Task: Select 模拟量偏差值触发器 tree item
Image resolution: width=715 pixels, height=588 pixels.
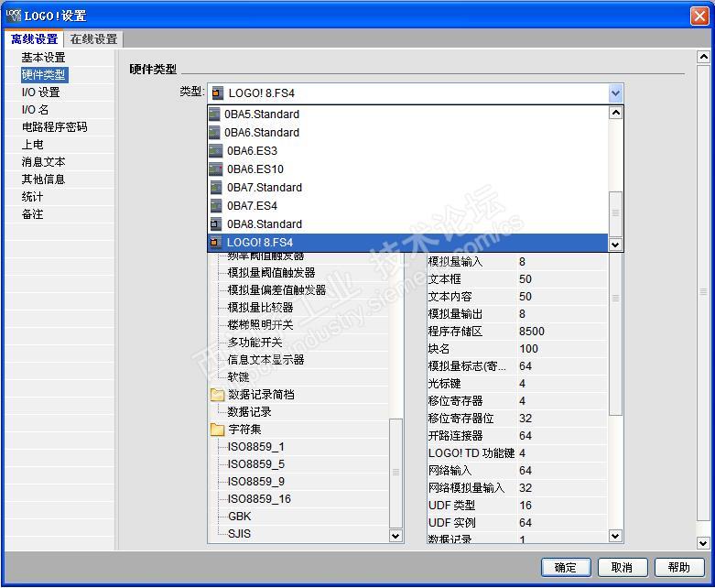Action: (276, 290)
